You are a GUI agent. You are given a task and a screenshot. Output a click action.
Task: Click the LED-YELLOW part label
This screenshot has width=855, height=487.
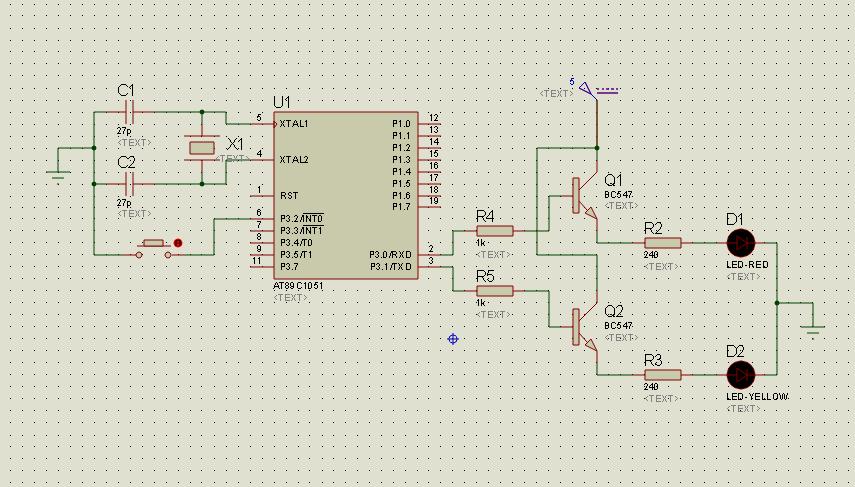click(x=757, y=396)
